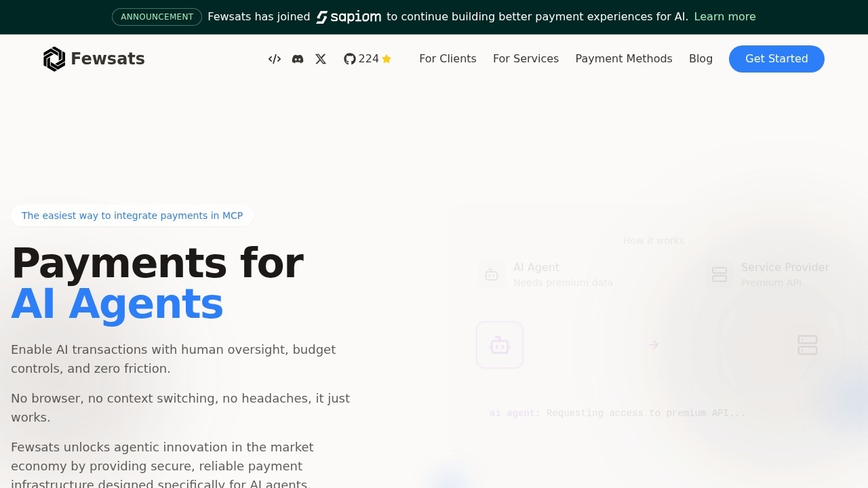Open the developer docs code icon
The height and width of the screenshot is (488, 868).
[x=275, y=59]
